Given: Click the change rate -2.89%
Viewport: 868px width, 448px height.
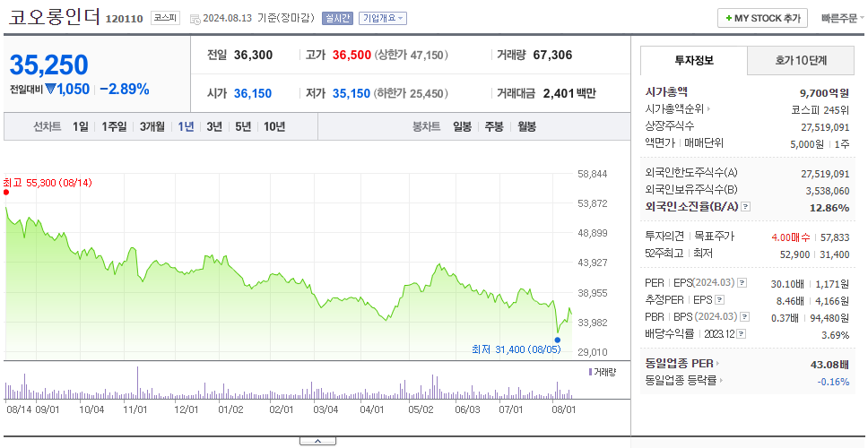Looking at the screenshot, I should pyautogui.click(x=125, y=89).
